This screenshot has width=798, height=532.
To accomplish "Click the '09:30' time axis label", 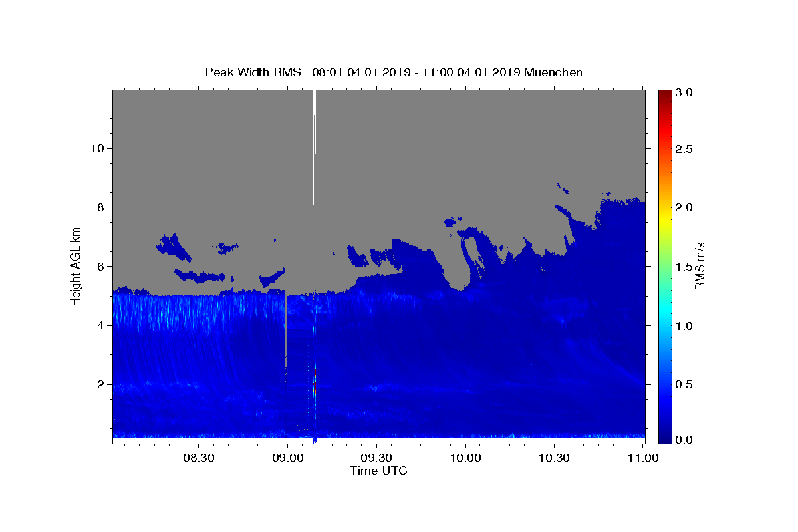I will [376, 458].
